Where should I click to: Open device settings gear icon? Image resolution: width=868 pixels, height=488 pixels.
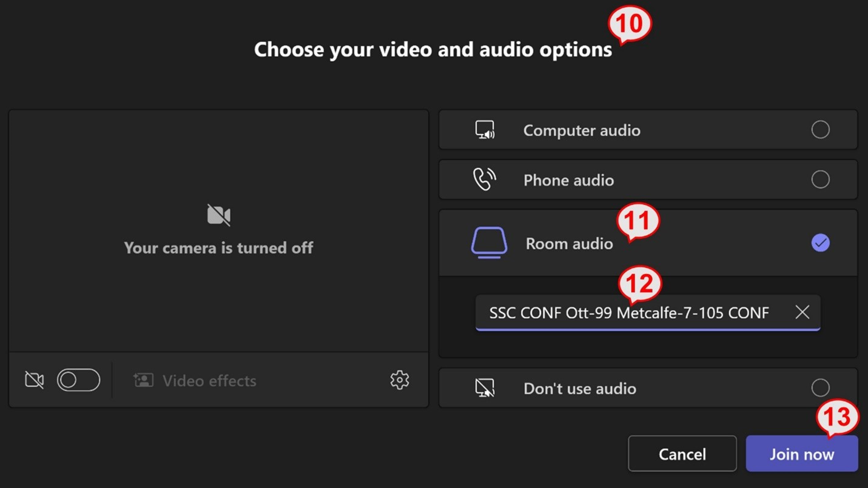(399, 380)
